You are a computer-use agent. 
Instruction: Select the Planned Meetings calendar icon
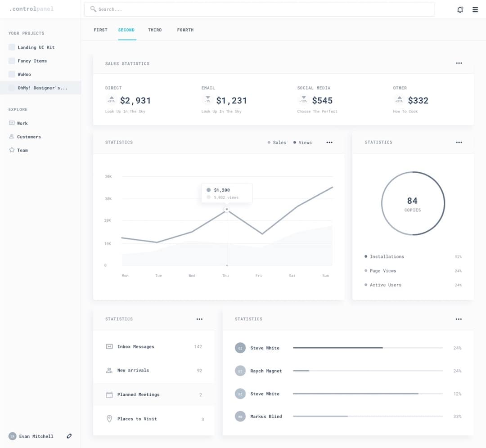pos(108,394)
